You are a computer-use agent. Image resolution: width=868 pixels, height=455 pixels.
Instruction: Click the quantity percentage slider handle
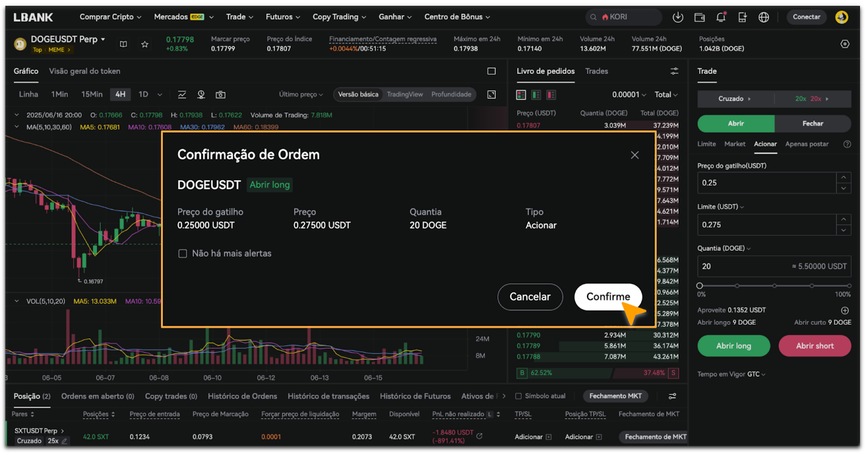click(700, 286)
